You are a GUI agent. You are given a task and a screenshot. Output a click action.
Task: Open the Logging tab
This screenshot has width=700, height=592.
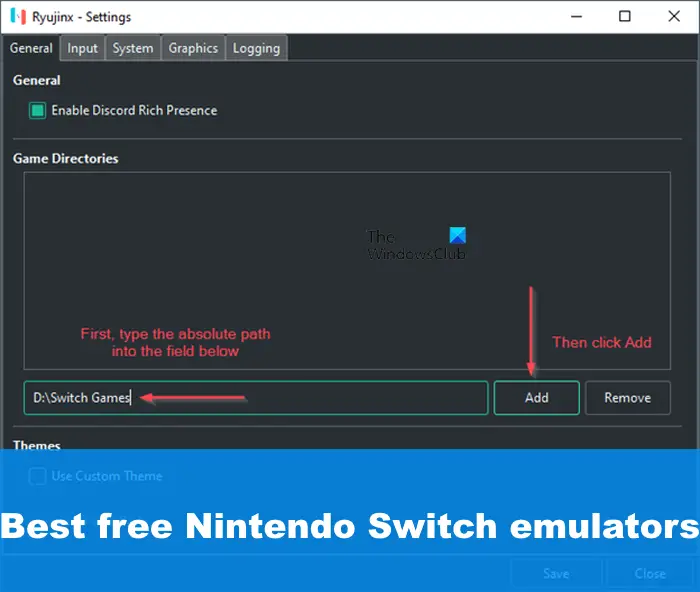click(x=256, y=48)
